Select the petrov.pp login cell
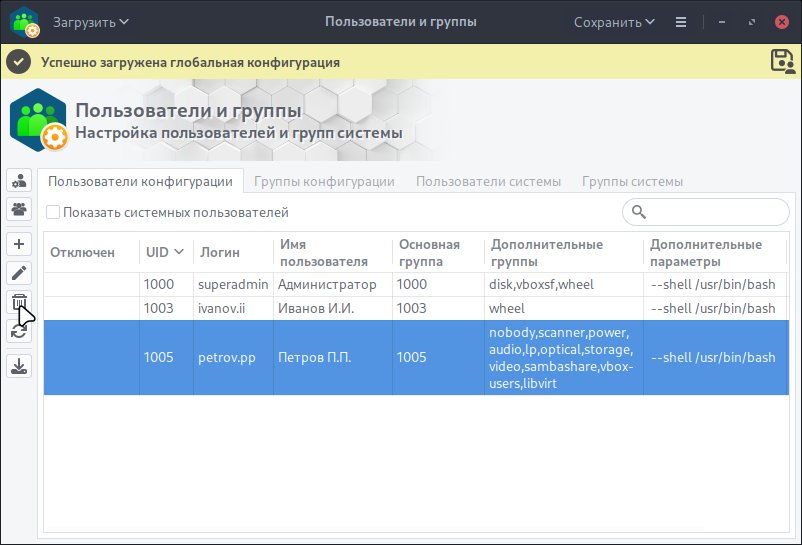 click(233, 357)
